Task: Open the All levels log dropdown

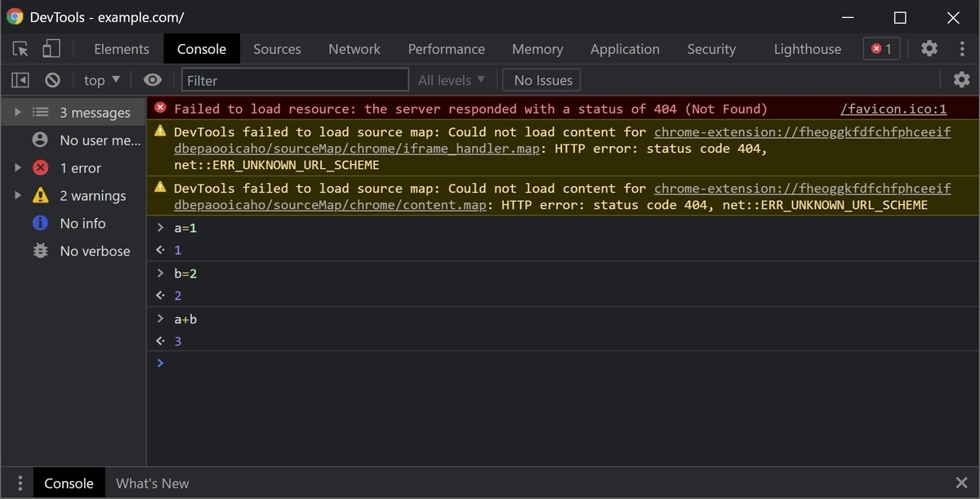Action: 452,80
